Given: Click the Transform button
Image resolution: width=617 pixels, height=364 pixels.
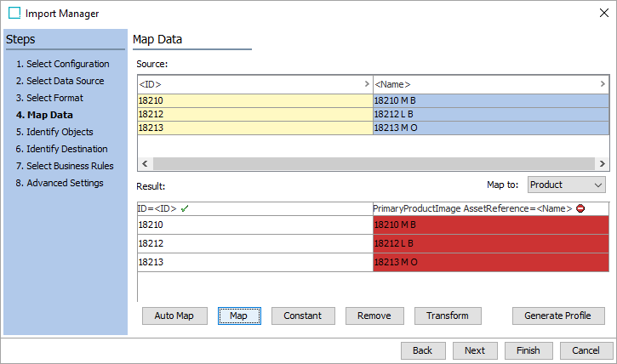Looking at the screenshot, I should (448, 316).
